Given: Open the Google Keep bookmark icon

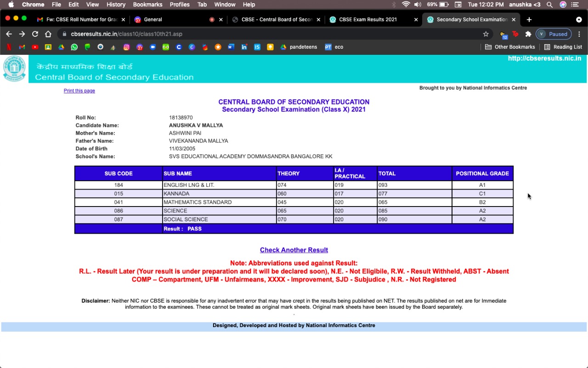Looking at the screenshot, I should 271,47.
